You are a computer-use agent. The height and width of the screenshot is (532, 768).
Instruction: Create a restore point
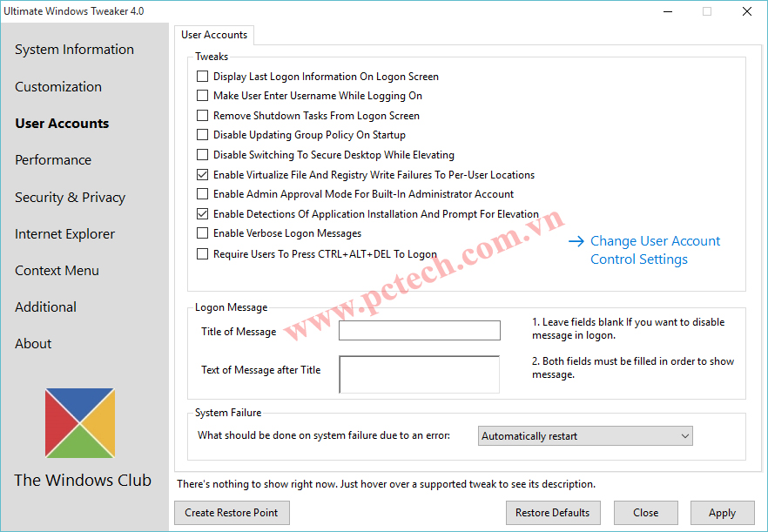tap(232, 513)
